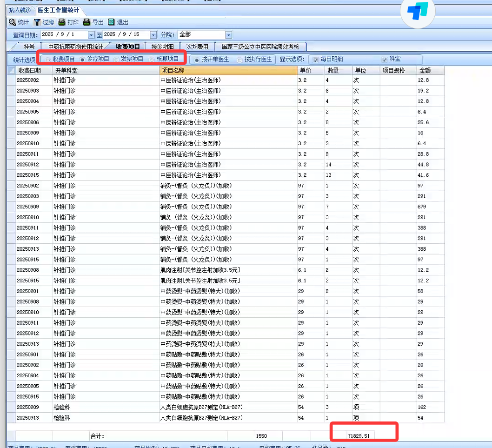Click the 统计 magnifier icon in toolbar
This screenshot has height=448, width=492.
13,22
